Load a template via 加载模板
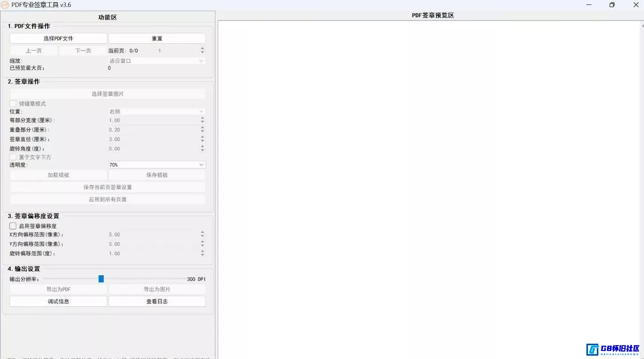Viewport: 644px width, 359px height. coord(58,175)
